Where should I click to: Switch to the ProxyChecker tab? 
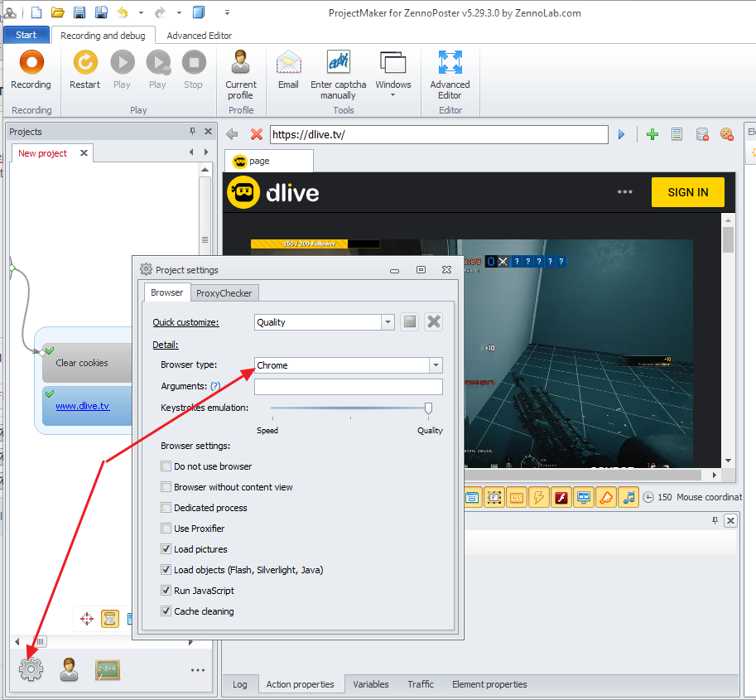224,292
